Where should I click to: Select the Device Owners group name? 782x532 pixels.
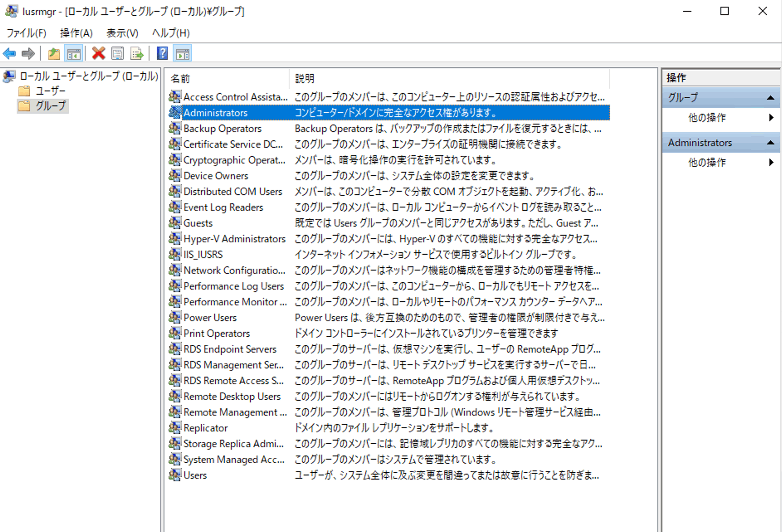(216, 176)
